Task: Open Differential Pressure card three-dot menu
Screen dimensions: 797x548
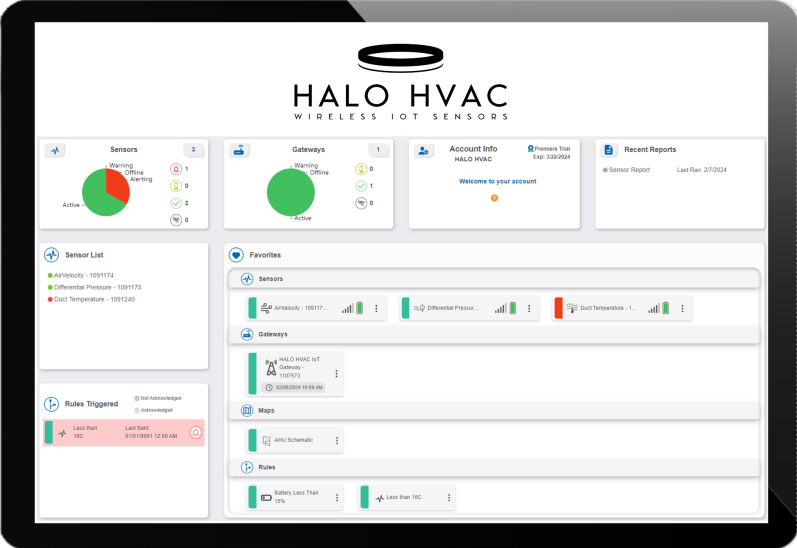Action: (x=529, y=309)
